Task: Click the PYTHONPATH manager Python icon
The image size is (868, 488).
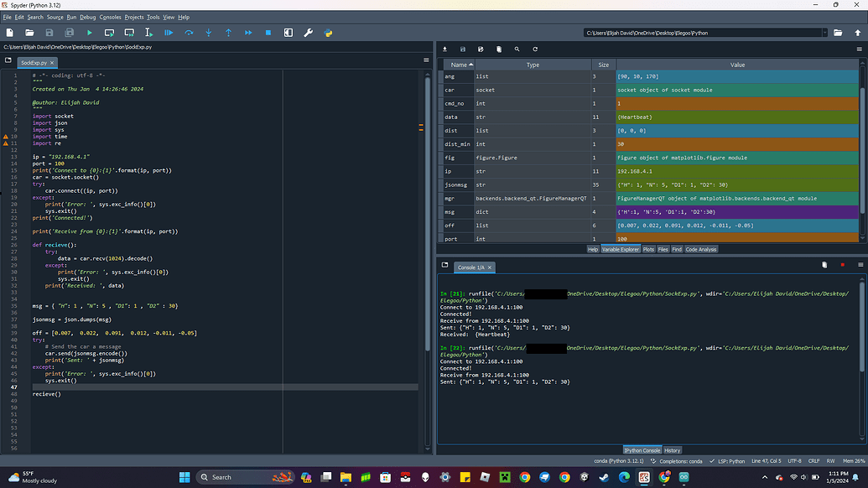Action: 328,33
